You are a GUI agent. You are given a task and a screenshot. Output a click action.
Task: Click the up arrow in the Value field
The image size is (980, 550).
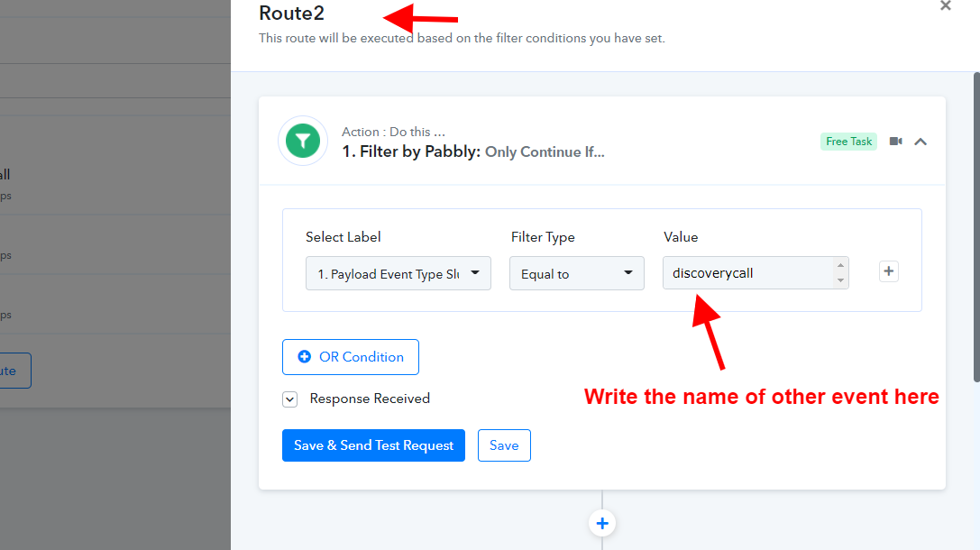tap(840, 265)
